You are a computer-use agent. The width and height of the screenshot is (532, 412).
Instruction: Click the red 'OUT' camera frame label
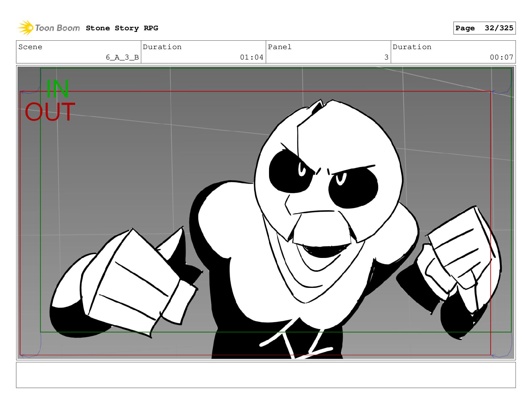pos(50,112)
